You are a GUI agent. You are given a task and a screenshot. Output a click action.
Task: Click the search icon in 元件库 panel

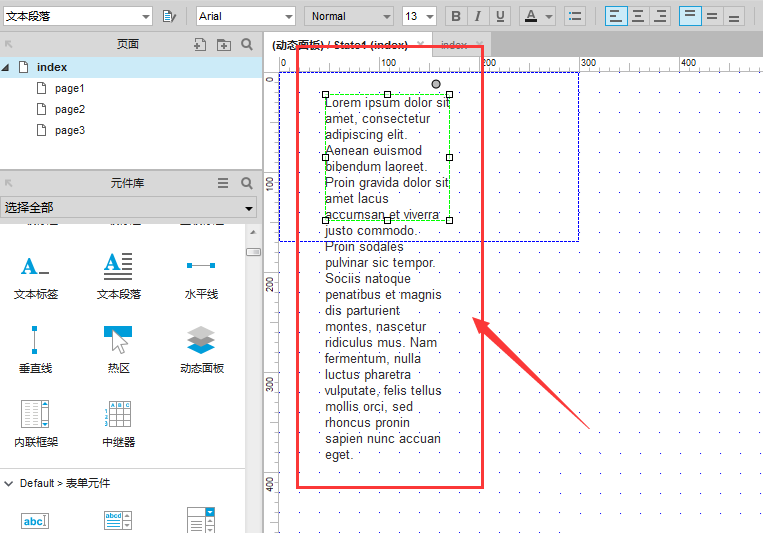click(x=247, y=183)
